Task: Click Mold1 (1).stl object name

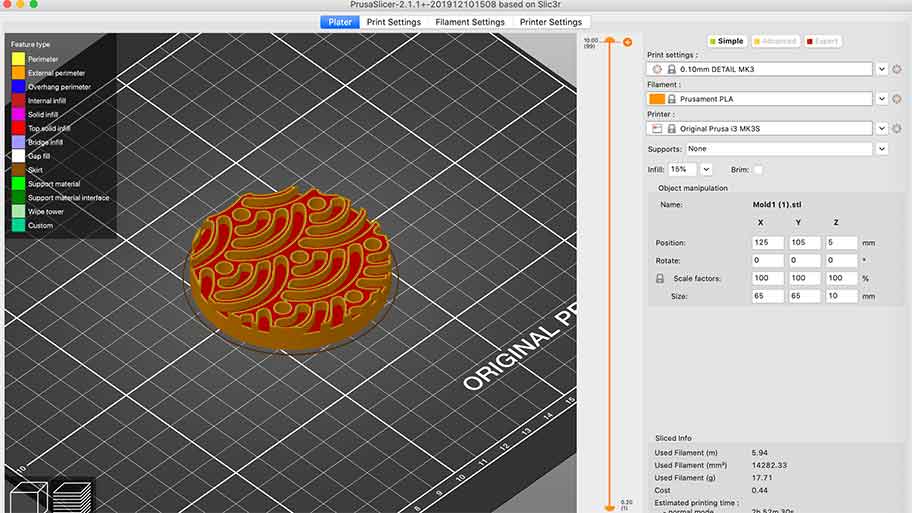Action: [x=776, y=205]
